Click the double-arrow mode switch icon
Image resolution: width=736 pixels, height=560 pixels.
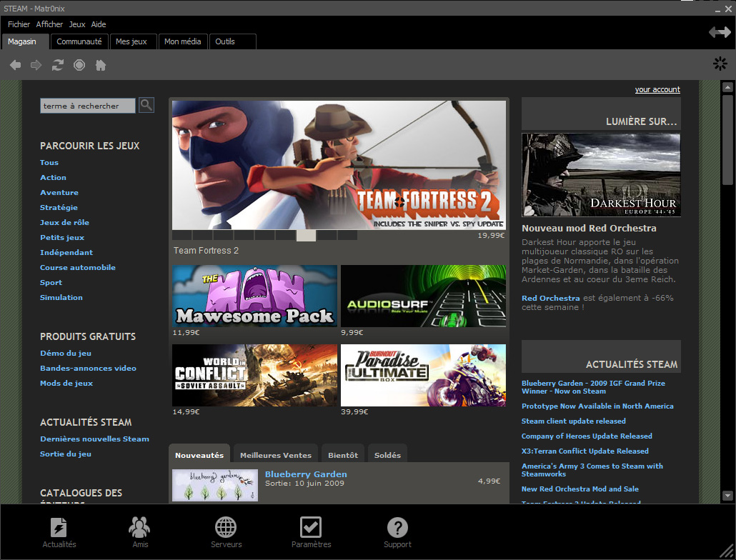(x=720, y=32)
